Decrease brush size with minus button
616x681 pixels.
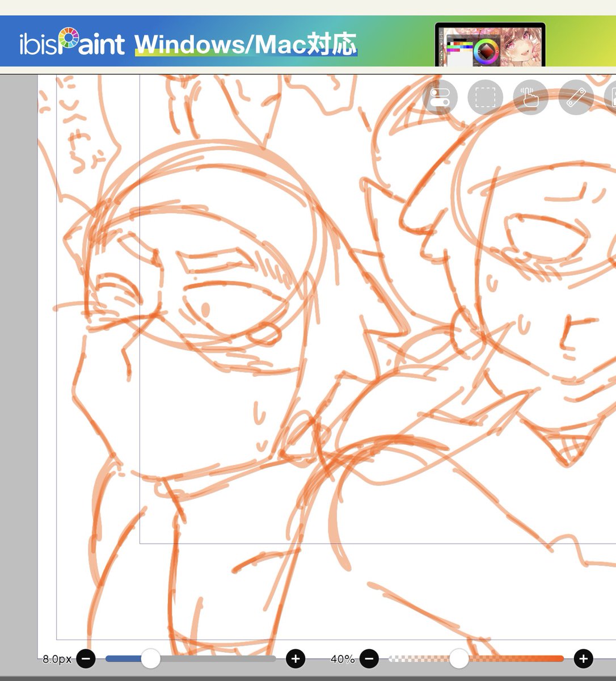(x=86, y=659)
